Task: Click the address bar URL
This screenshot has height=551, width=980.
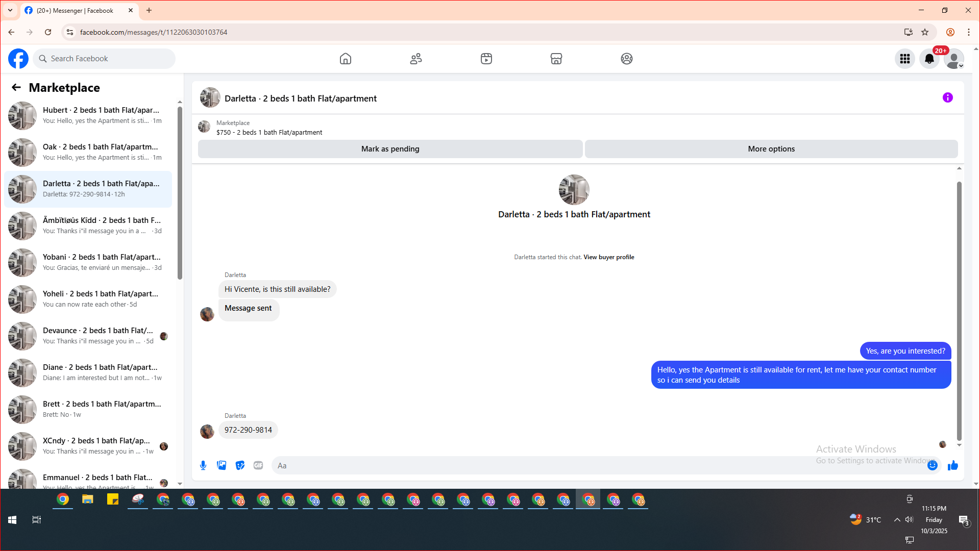Action: [x=154, y=32]
